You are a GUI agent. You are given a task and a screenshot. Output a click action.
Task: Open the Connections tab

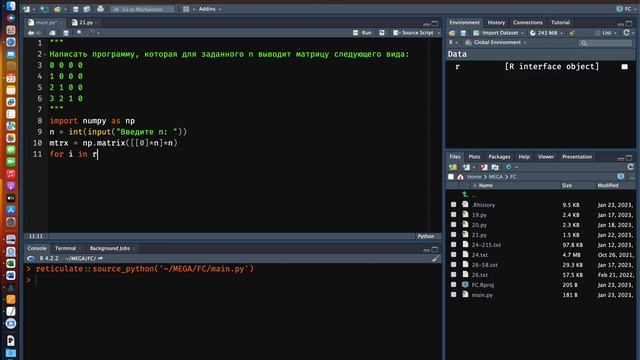pyautogui.click(x=528, y=22)
